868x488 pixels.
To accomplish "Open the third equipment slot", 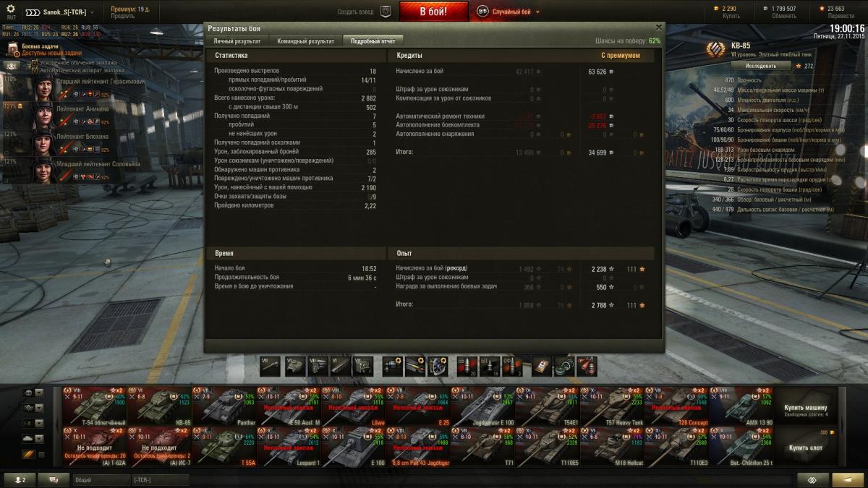I will coord(439,366).
